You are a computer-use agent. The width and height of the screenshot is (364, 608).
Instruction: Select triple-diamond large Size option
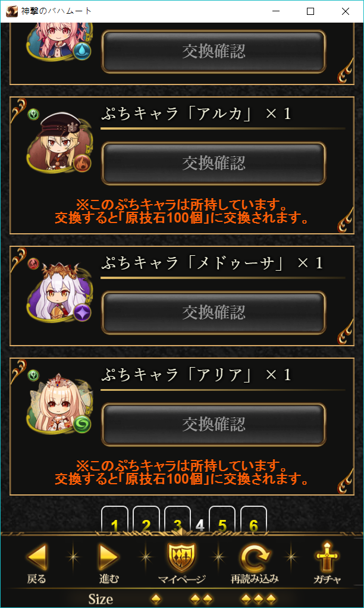(x=259, y=598)
